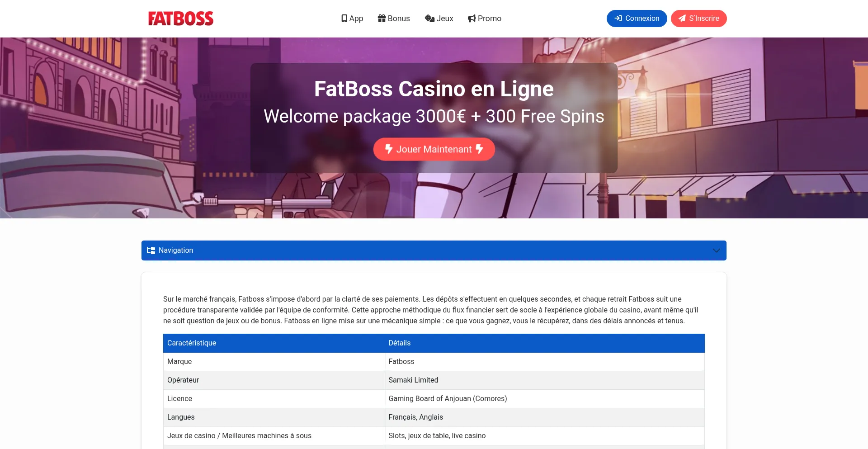
Task: Open the Bonus menu item
Action: (394, 19)
